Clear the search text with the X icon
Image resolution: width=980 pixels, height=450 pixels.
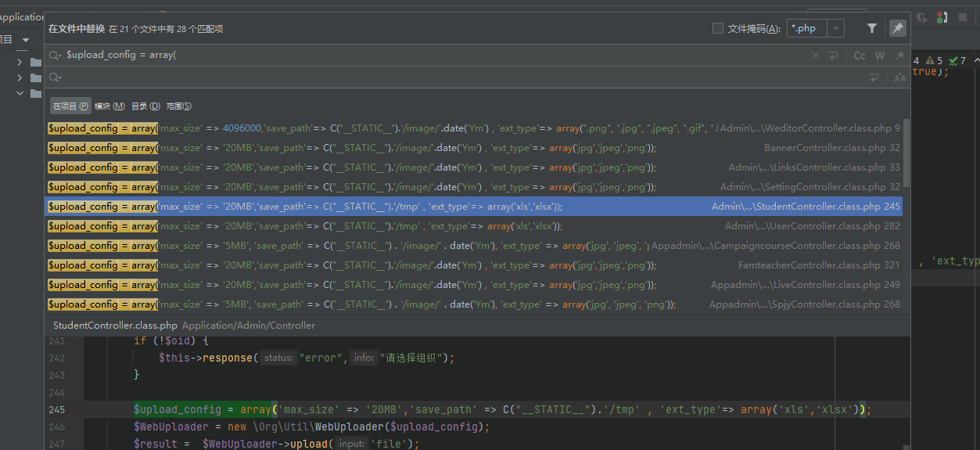(816, 56)
